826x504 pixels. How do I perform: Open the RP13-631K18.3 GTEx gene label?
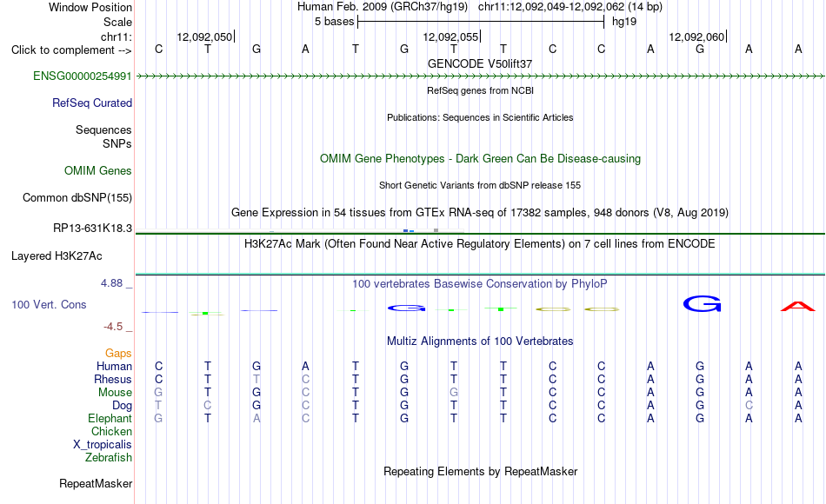[x=93, y=228]
